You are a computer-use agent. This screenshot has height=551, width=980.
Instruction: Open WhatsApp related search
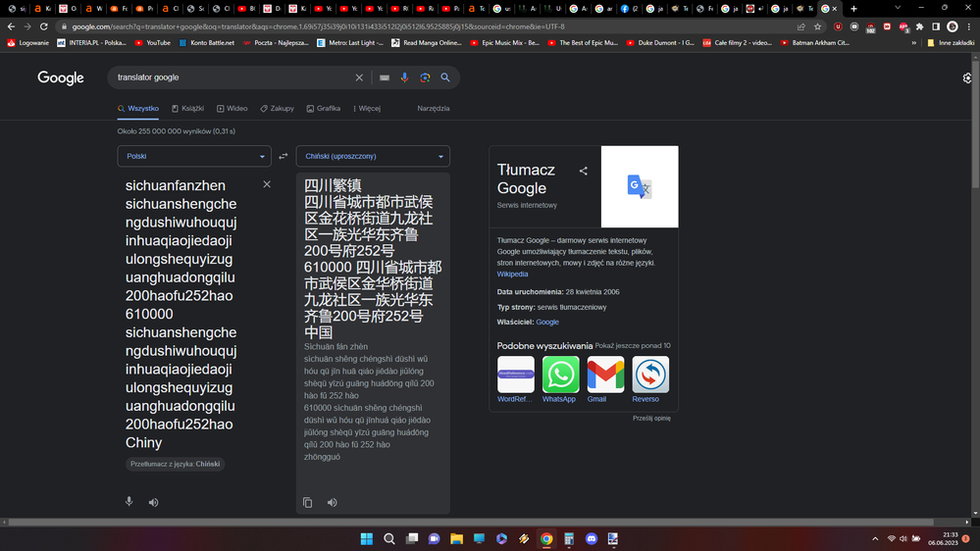point(560,379)
